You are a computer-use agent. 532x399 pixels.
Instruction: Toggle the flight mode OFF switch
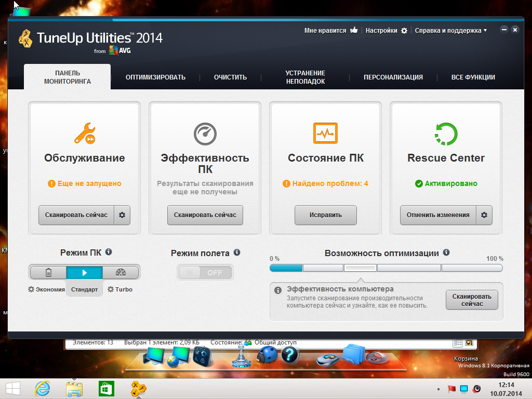click(205, 272)
